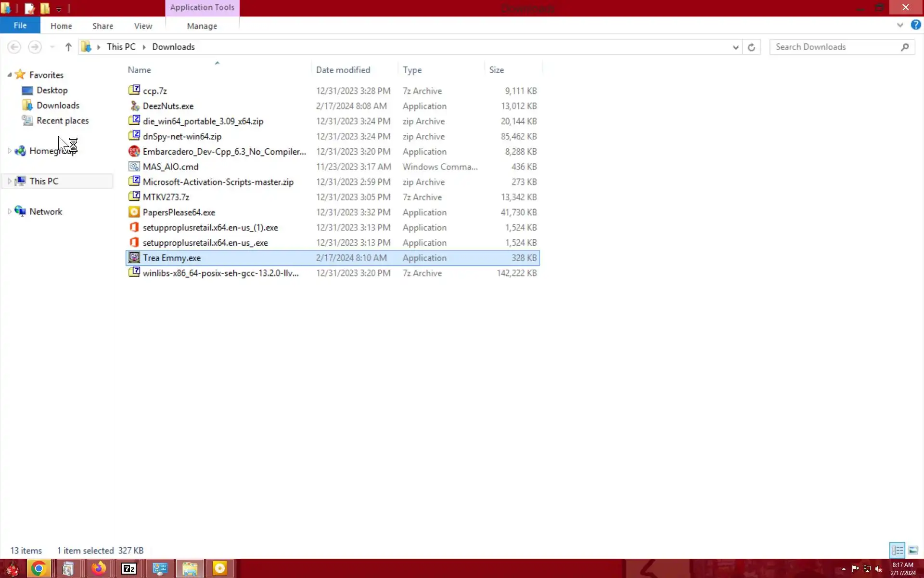Click the Refresh button in address bar

click(x=751, y=47)
